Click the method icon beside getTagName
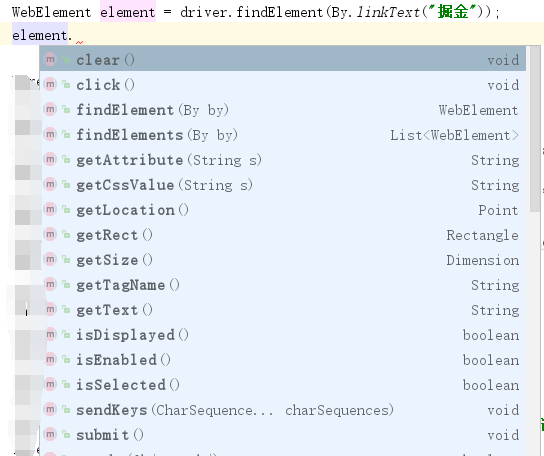Viewport: 544px width, 456px height. [50, 284]
